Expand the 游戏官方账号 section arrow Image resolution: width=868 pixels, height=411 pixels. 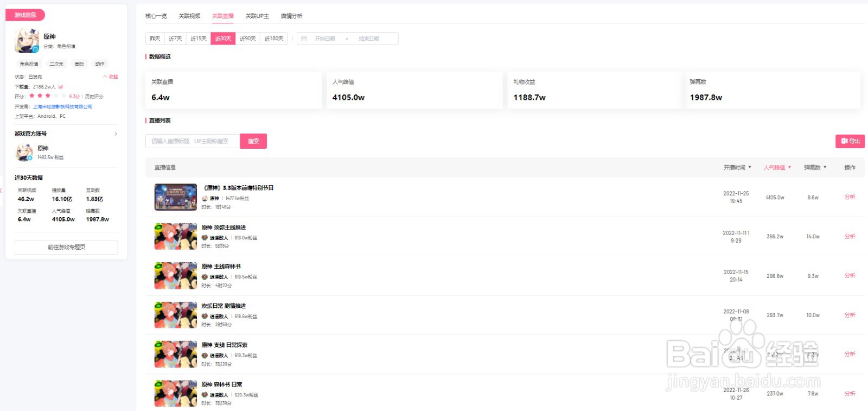116,134
